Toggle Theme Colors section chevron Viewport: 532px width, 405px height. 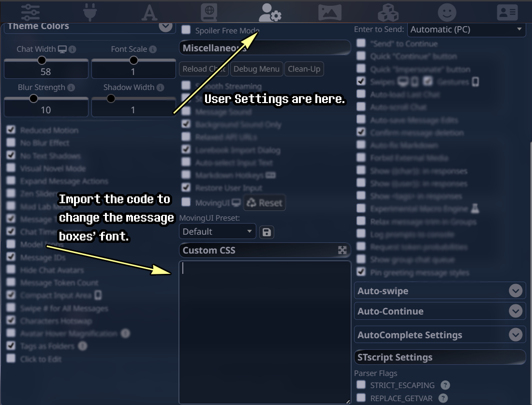[x=165, y=27]
